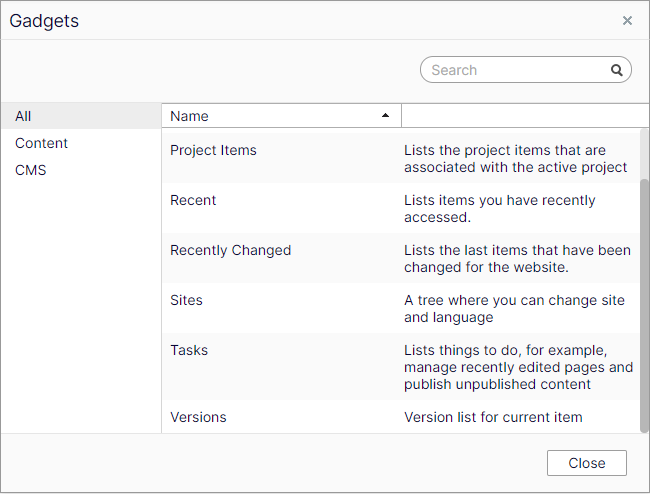The height and width of the screenshot is (494, 650).
Task: Close the Gadgets dialog with X icon
Action: (x=627, y=20)
